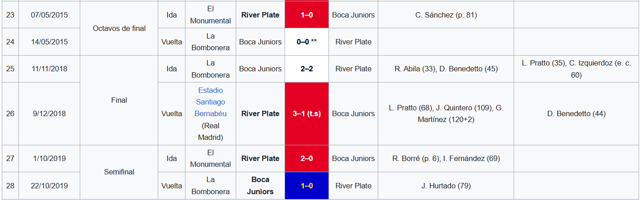Screen dimensions: 644x200
Task: Click the C. Sánchez (p. 81) scorer
Action: click(446, 15)
